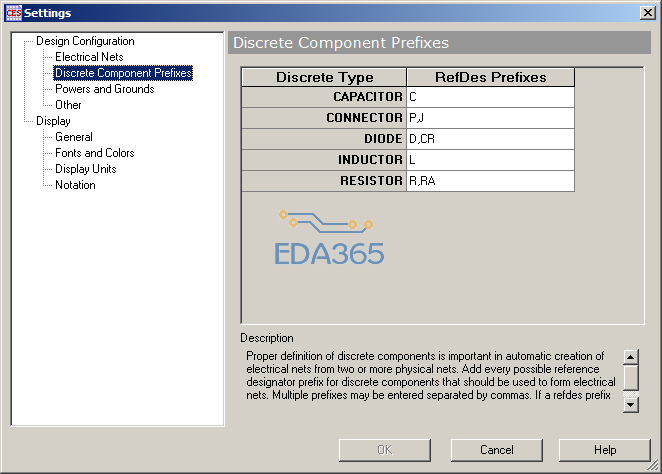Open Powers and Grounds settings
Viewport: 662px width, 474px height.
104,89
